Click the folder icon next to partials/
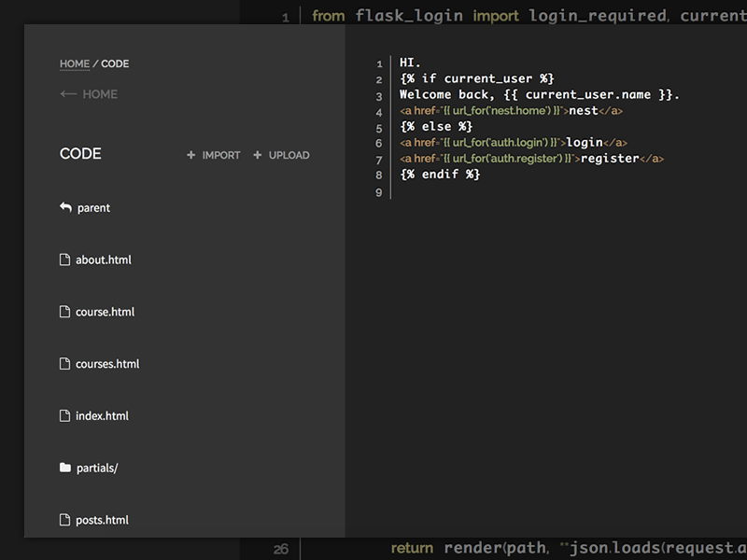This screenshot has height=560, width=747. 63,468
